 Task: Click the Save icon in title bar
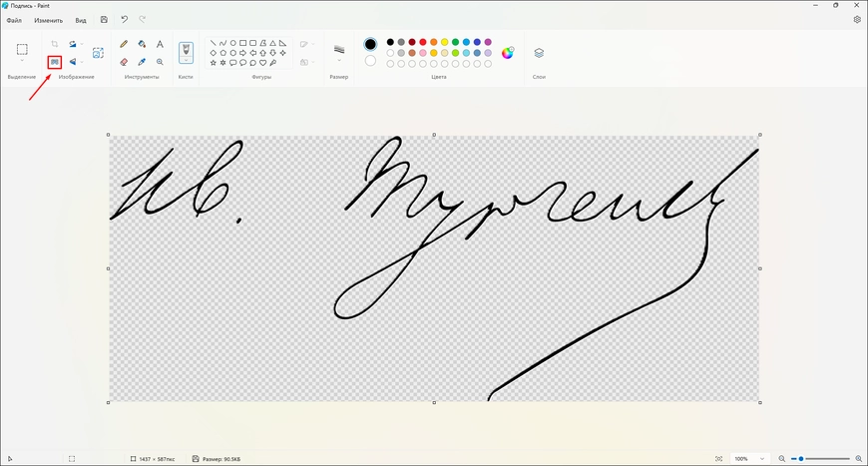tap(104, 19)
